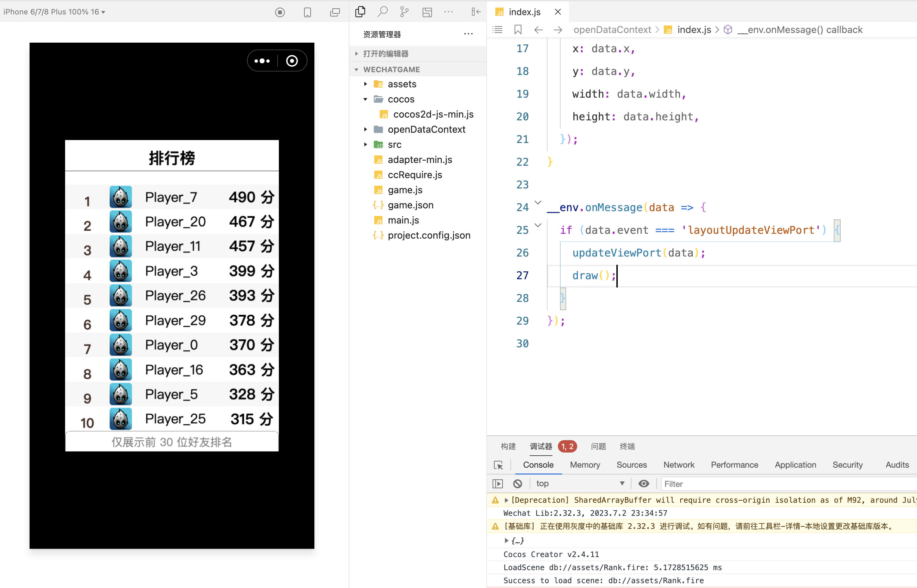The image size is (917, 588).
Task: Close the index.js editor tab
Action: click(558, 12)
